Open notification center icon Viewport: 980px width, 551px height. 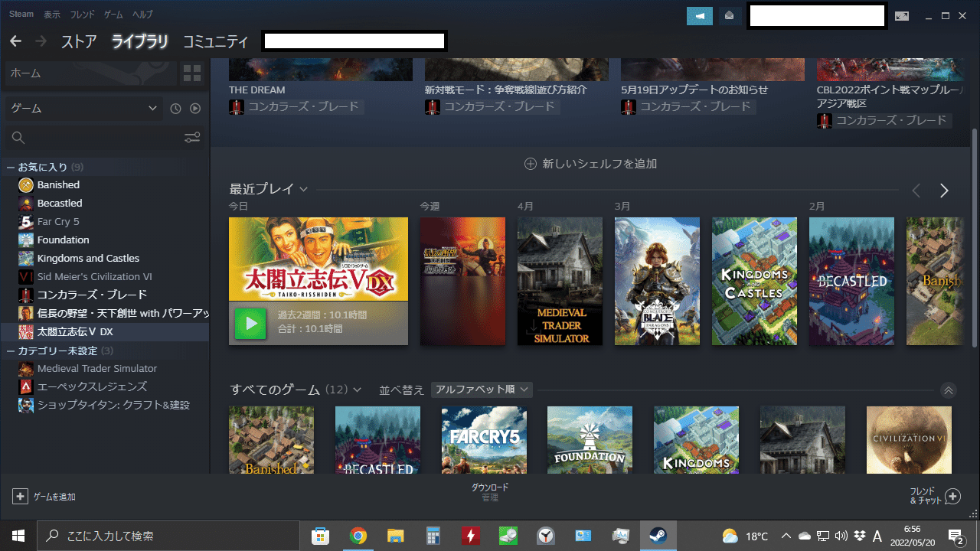pos(955,536)
